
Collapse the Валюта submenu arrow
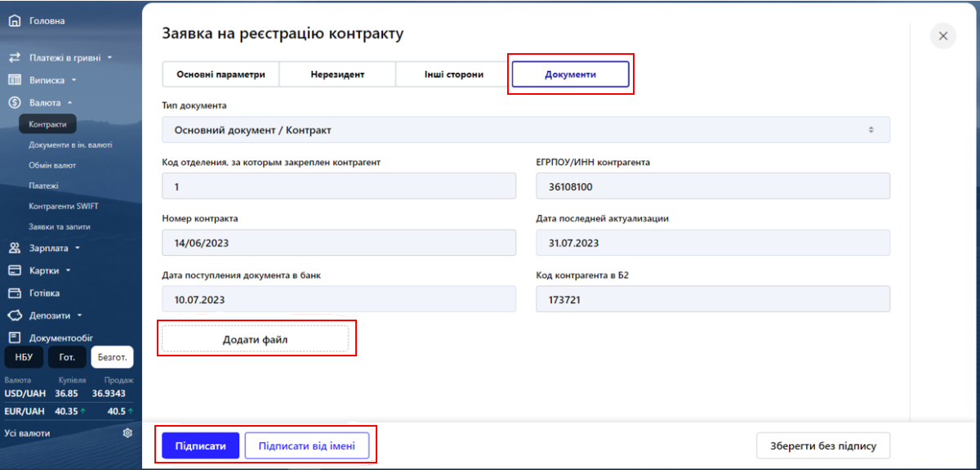(69, 103)
